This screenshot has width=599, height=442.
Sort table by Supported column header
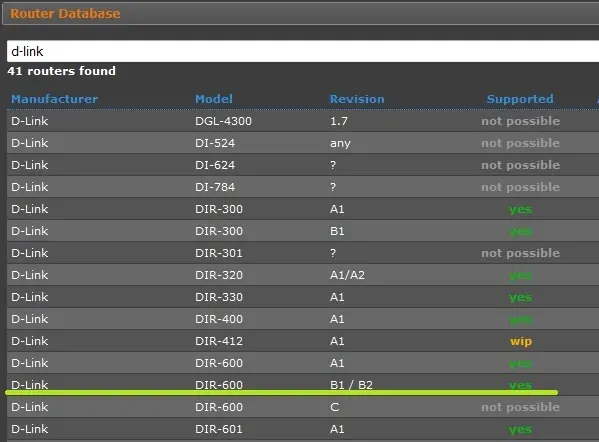coord(520,99)
